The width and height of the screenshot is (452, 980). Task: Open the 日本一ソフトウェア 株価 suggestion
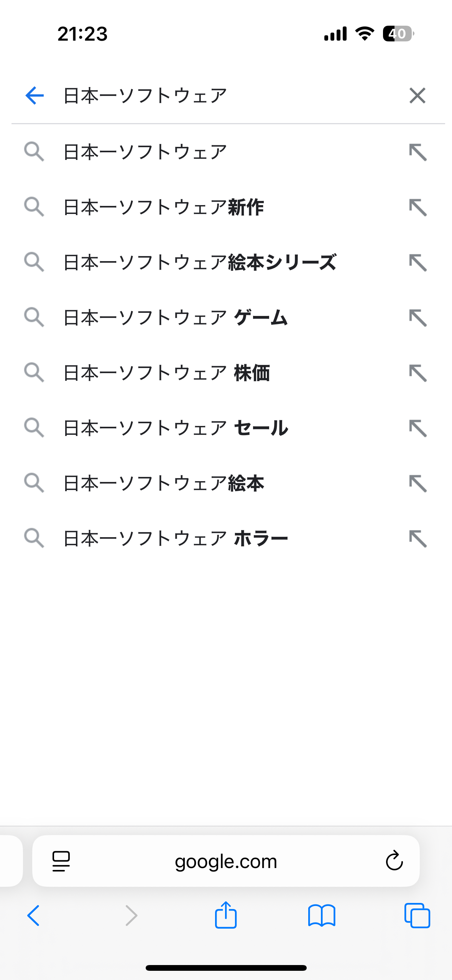coord(167,373)
